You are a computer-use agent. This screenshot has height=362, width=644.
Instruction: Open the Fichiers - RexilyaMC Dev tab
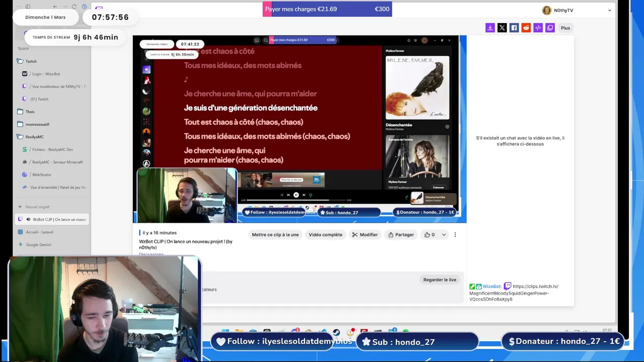point(52,149)
